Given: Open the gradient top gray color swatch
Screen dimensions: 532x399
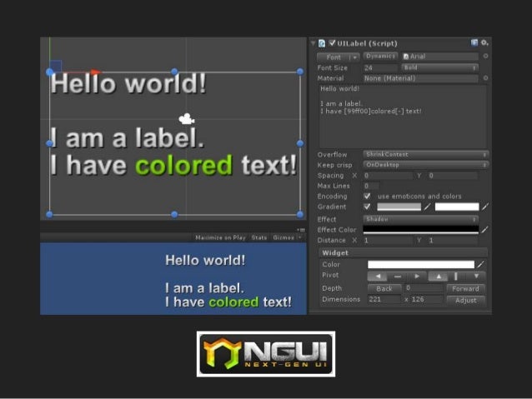Looking at the screenshot, I should (x=399, y=207).
